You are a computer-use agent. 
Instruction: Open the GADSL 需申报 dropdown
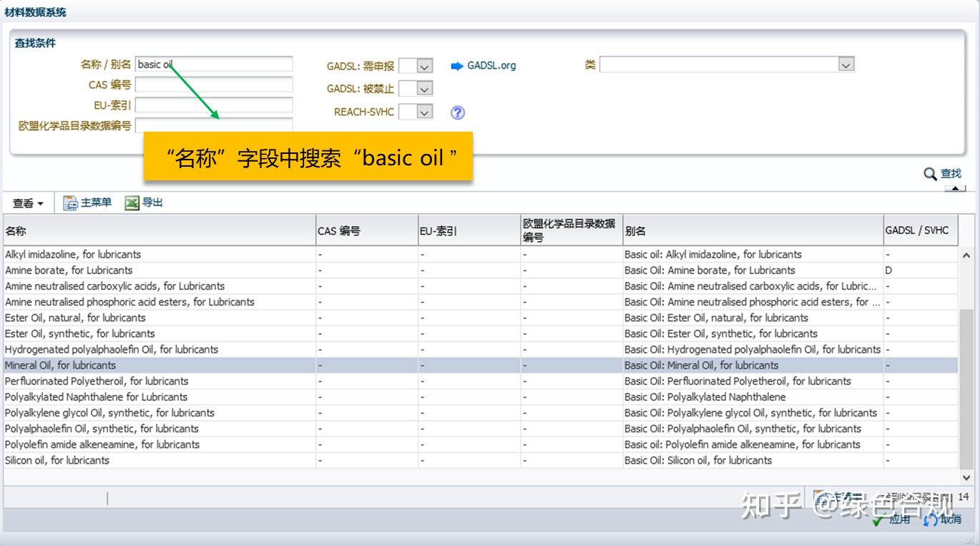[425, 65]
